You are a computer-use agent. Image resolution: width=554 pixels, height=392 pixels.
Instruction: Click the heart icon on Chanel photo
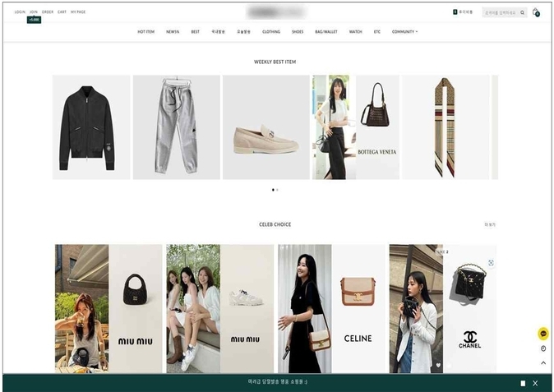point(438,365)
